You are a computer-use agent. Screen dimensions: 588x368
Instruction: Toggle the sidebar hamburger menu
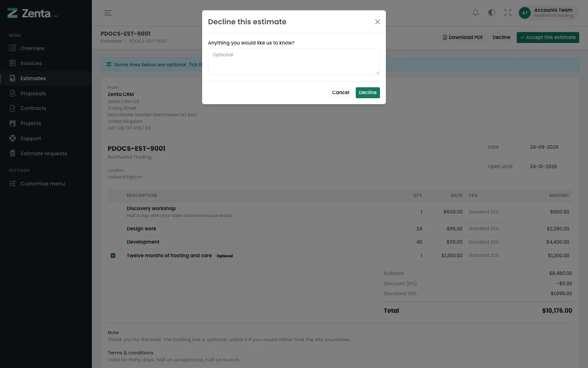tap(108, 13)
